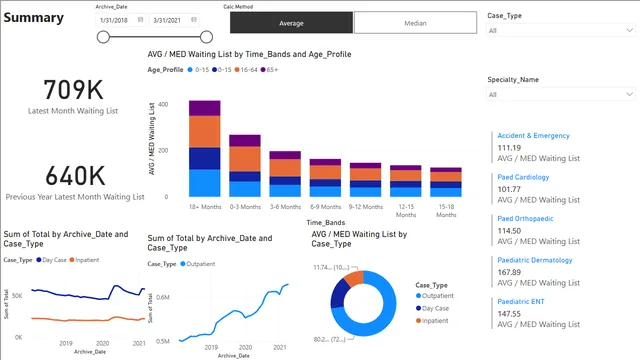The width and height of the screenshot is (640, 360).
Task: Edit the end date field 3/31/2021
Action: (174, 20)
